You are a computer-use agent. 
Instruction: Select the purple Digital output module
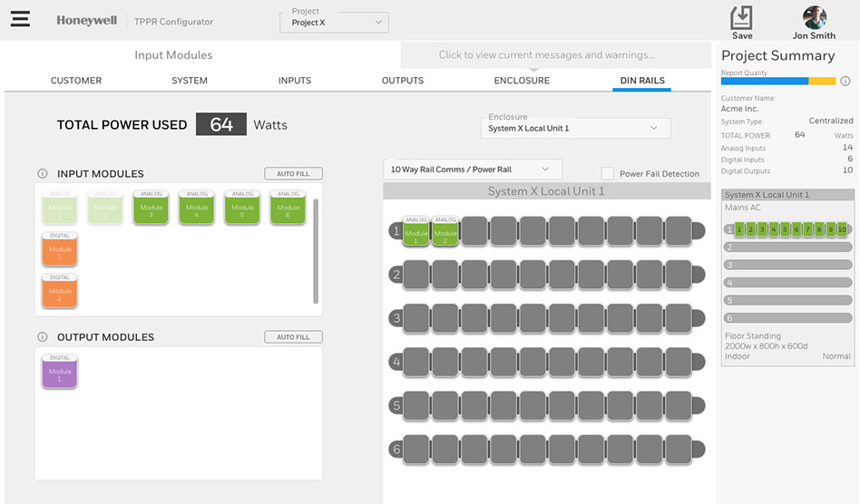point(60,372)
